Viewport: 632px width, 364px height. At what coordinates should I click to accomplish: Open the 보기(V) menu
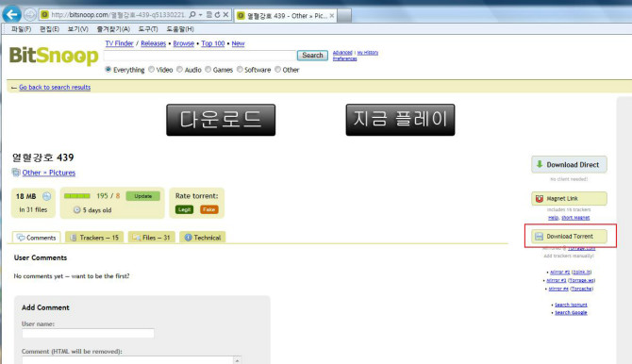[77, 29]
